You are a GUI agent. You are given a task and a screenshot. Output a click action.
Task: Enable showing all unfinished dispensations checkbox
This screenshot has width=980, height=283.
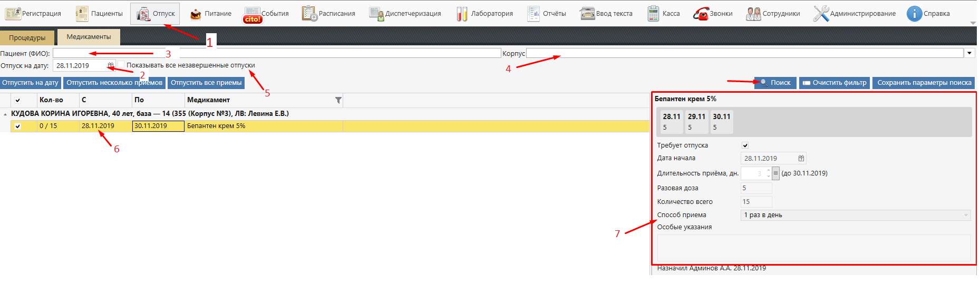(x=121, y=65)
